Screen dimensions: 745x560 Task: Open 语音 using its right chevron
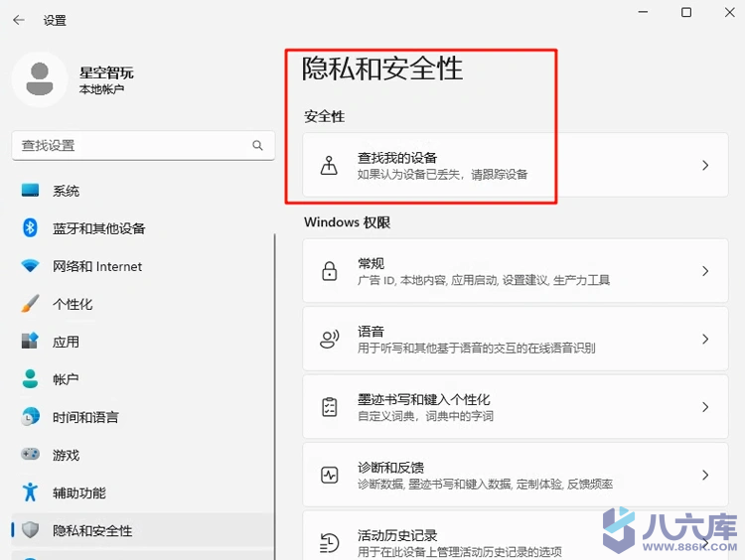click(705, 339)
